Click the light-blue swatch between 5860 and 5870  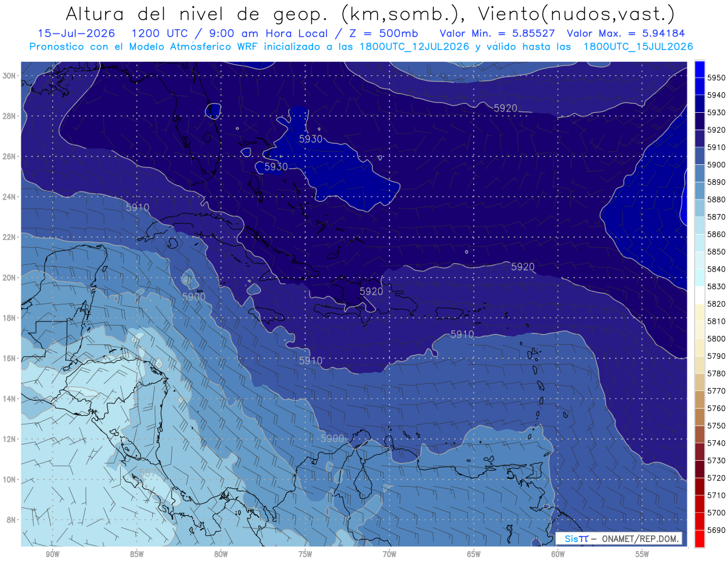(x=699, y=226)
